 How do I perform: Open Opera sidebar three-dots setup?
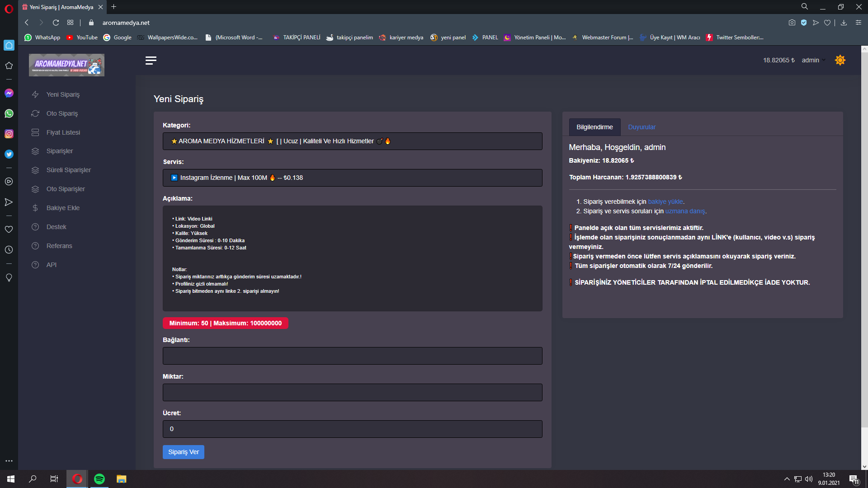[x=9, y=461]
